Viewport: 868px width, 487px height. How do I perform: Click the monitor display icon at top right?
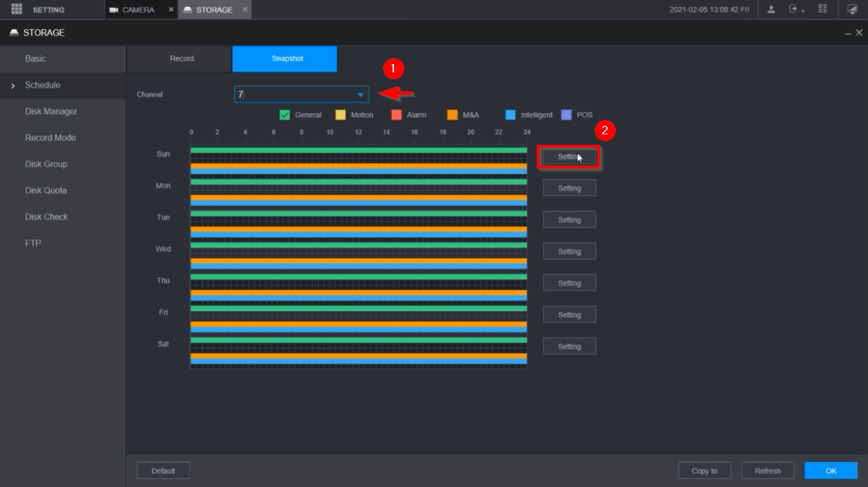point(852,9)
